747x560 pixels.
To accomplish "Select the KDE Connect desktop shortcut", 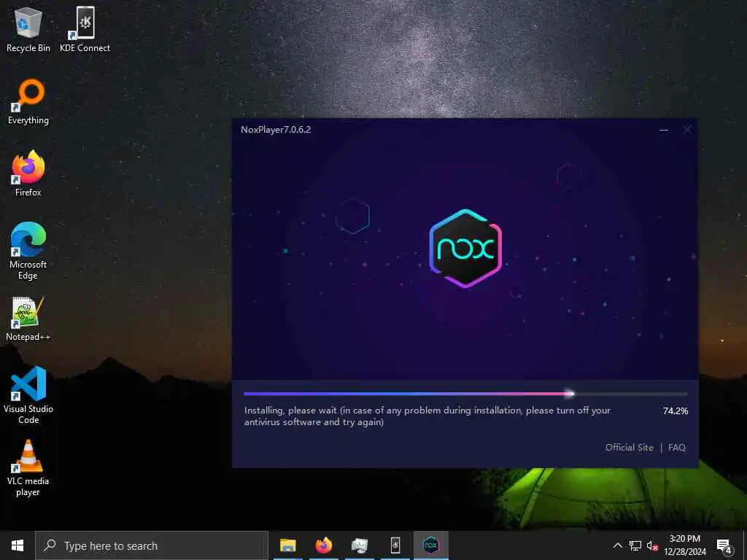I will pos(85,29).
